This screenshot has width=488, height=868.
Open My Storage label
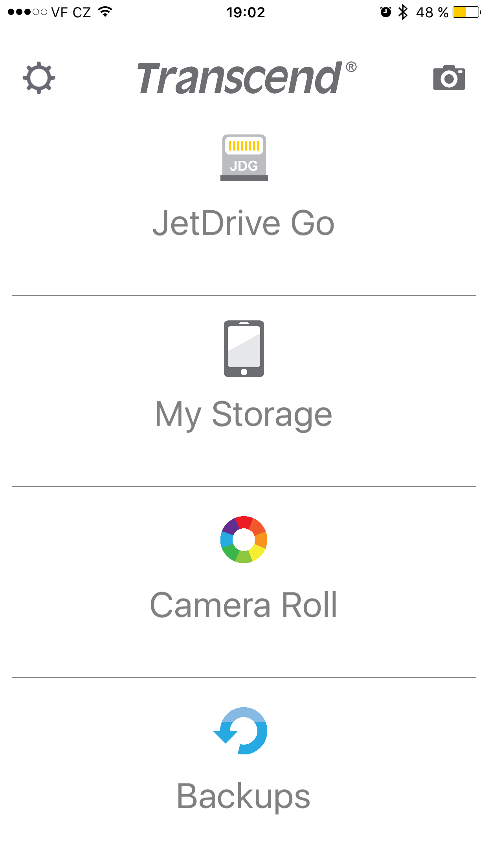(x=244, y=414)
